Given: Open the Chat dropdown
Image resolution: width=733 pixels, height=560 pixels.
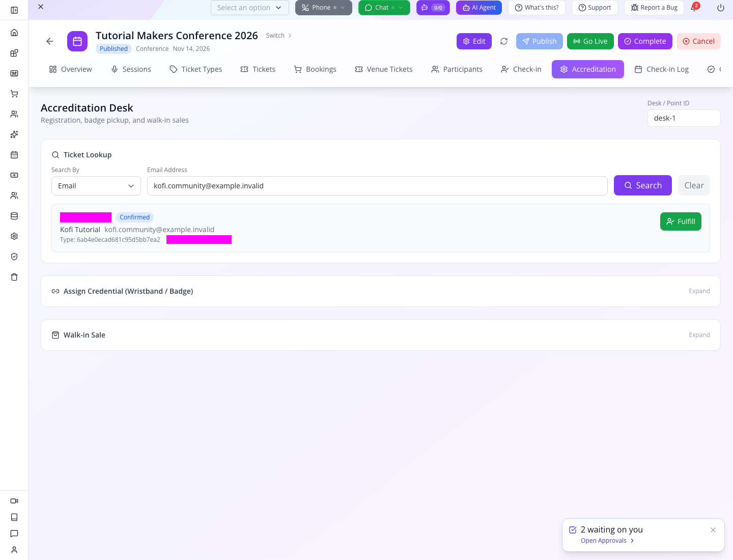Looking at the screenshot, I should pos(384,8).
